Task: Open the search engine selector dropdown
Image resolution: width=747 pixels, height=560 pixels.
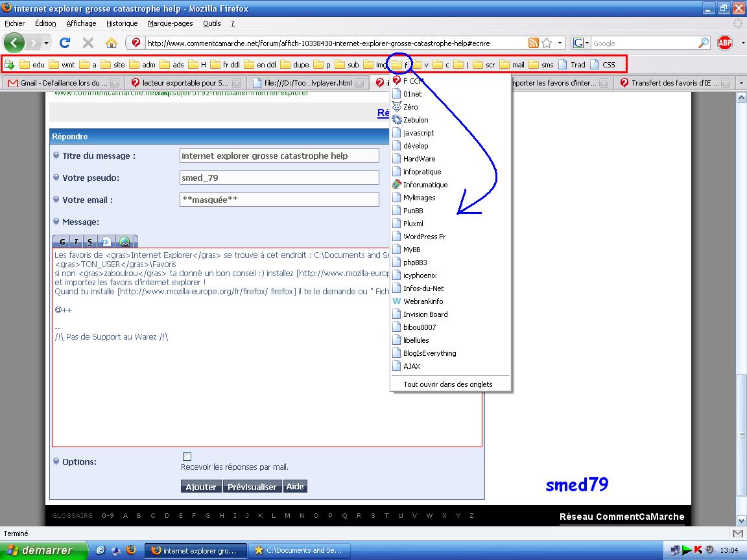Action: click(x=581, y=43)
